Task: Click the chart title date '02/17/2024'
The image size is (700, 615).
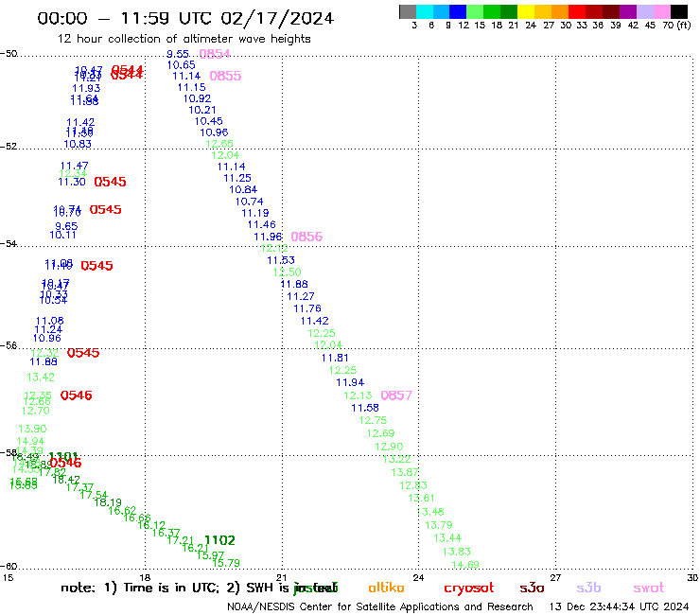Action: point(277,18)
